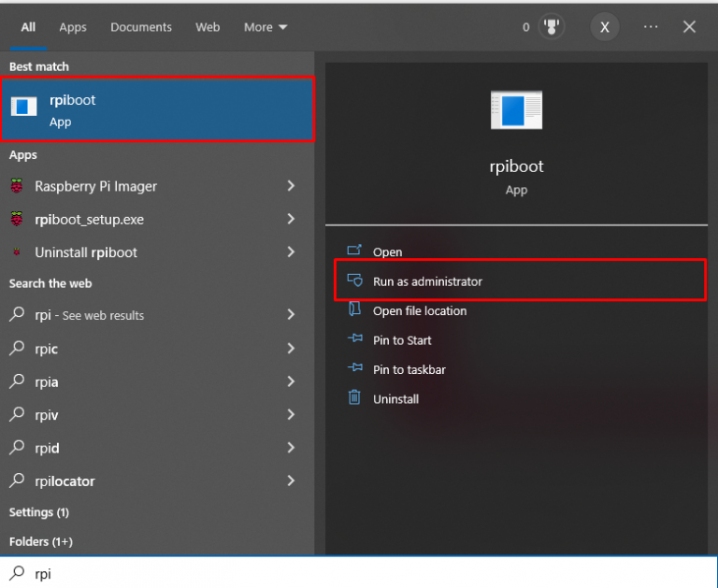Click the rewards trophy icon at top
718x588 pixels.
553,27
